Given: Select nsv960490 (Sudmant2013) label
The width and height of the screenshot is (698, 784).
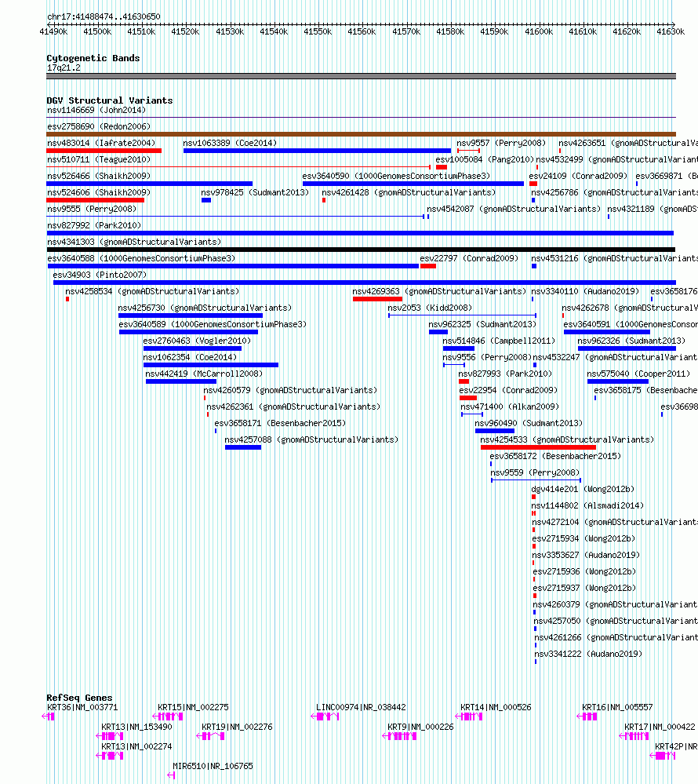Looking at the screenshot, I should [529, 424].
